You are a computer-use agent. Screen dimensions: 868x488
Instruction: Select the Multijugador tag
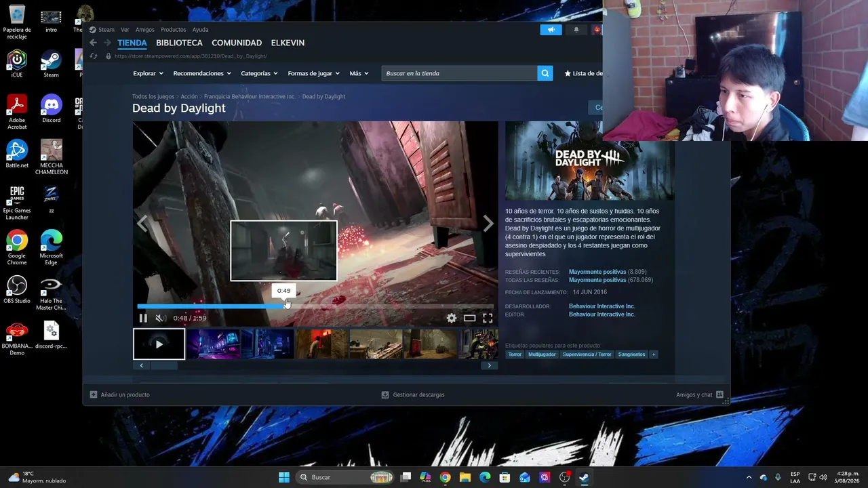[x=542, y=354]
